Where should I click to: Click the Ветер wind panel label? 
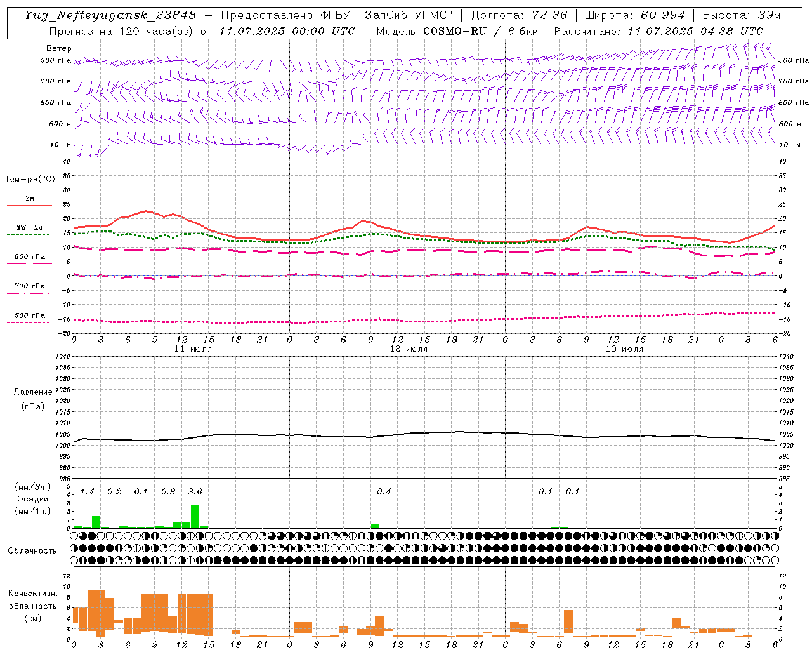pyautogui.click(x=59, y=48)
